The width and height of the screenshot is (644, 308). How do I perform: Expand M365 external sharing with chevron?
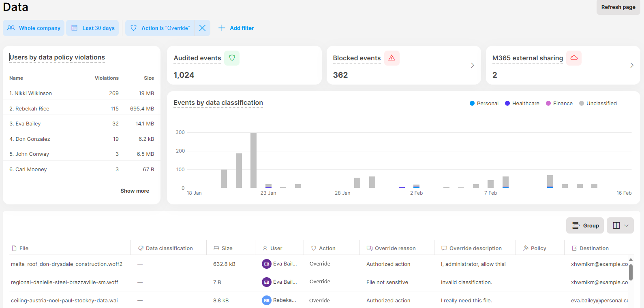click(631, 65)
